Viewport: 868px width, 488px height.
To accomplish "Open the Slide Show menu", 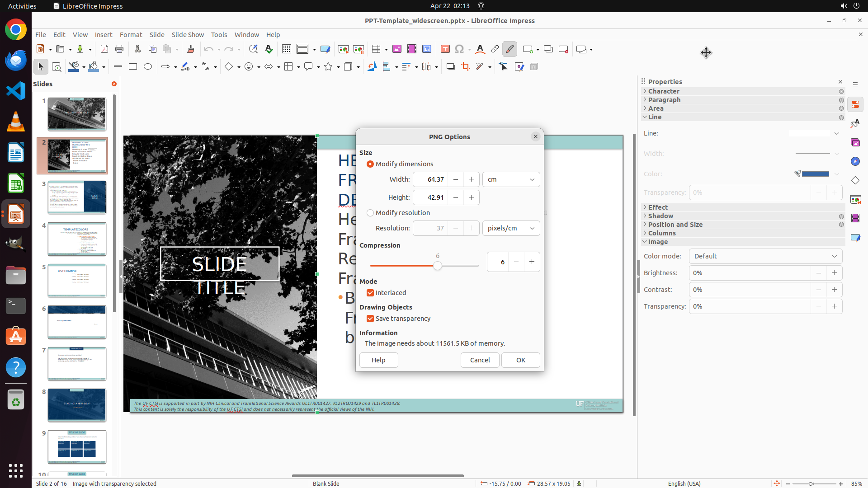I will [188, 34].
